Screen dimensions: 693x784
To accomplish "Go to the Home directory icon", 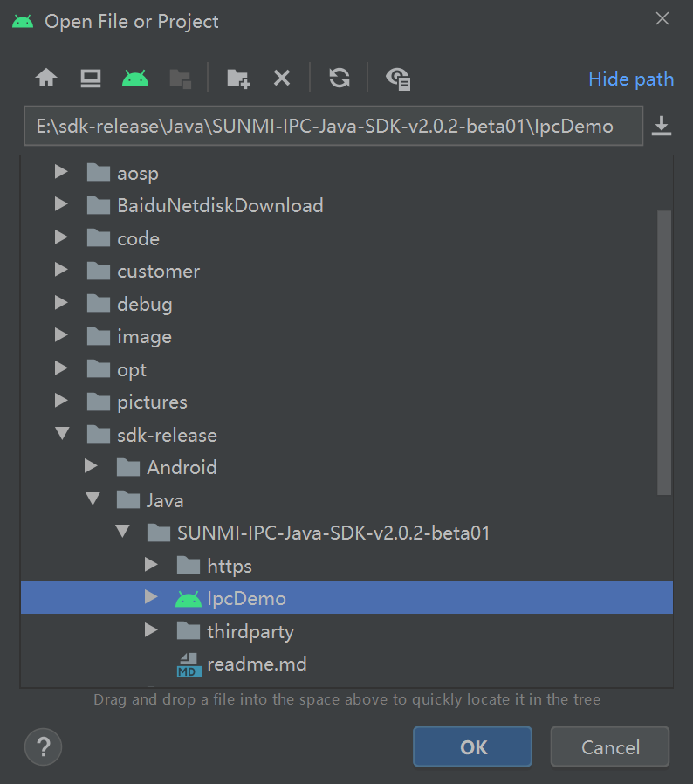I will [46, 78].
